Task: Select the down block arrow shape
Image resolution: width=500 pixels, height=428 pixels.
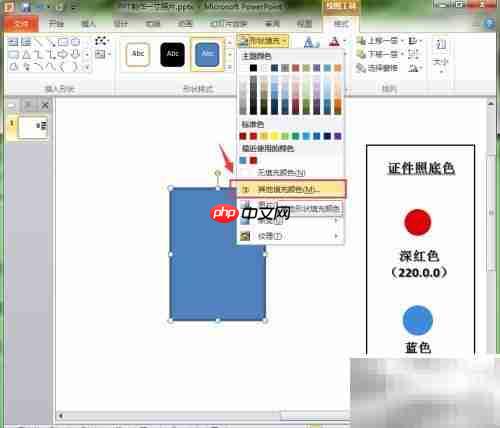Action: 75,54
